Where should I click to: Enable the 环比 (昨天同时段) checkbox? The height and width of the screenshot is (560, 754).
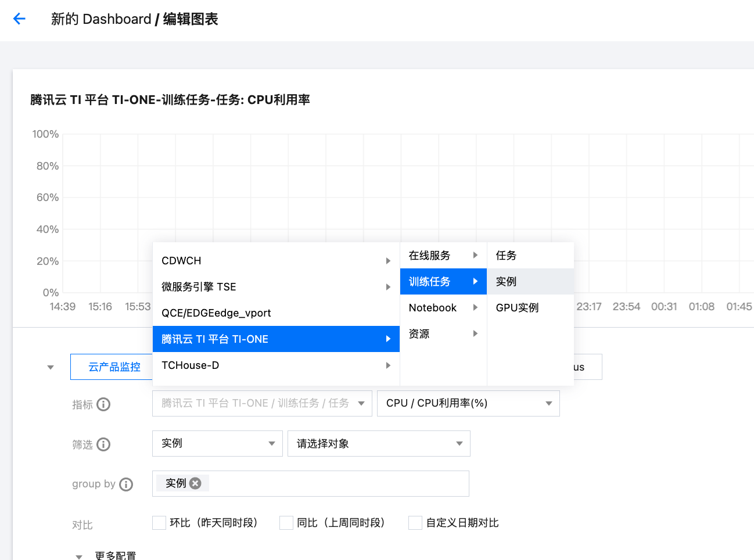[159, 523]
